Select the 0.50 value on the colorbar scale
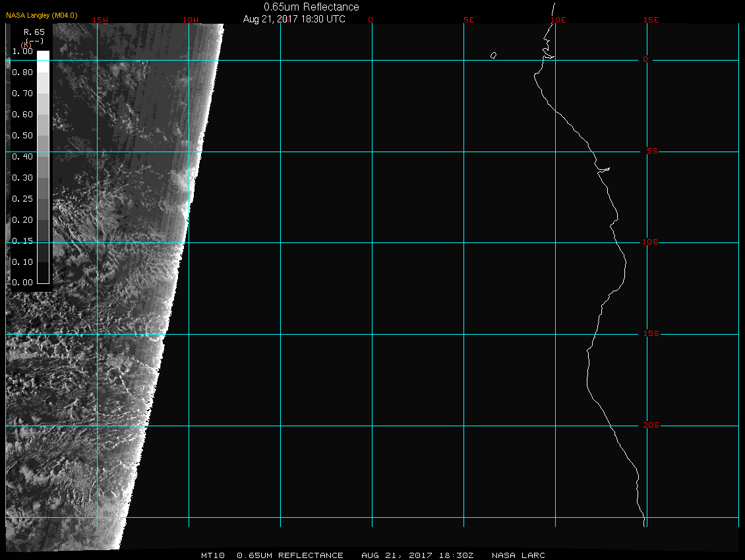The width and height of the screenshot is (745, 560). [x=22, y=136]
